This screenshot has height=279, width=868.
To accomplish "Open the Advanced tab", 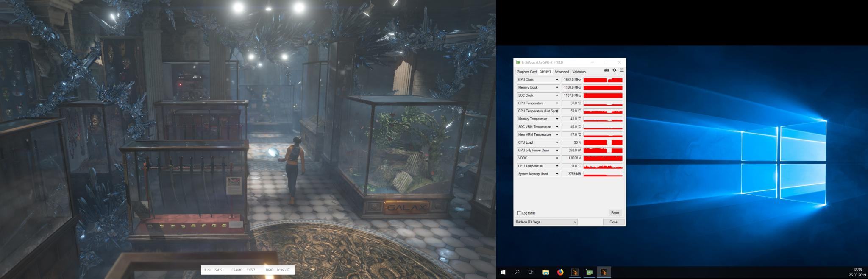I will point(562,72).
